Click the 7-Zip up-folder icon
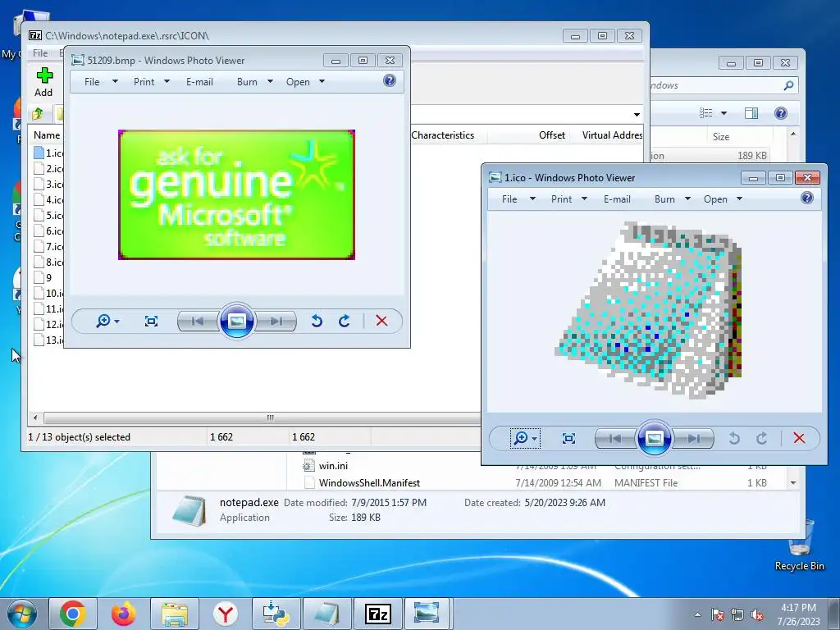This screenshot has width=840, height=630. (38, 113)
